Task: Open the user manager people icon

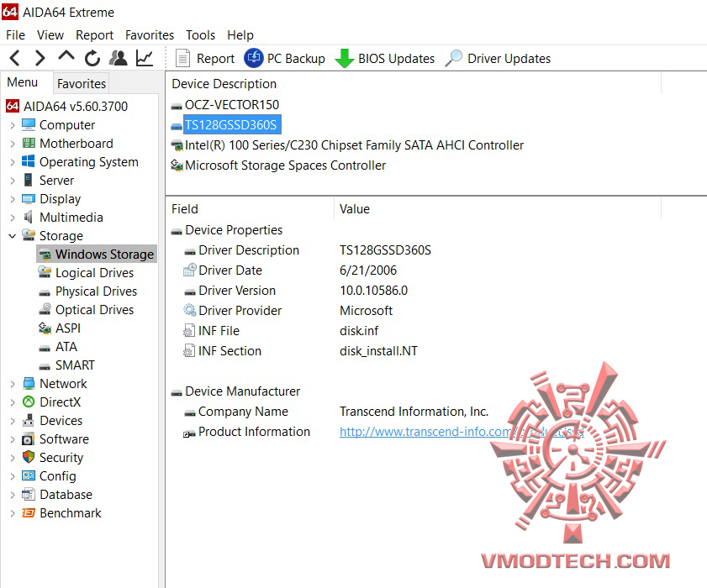Action: click(119, 58)
